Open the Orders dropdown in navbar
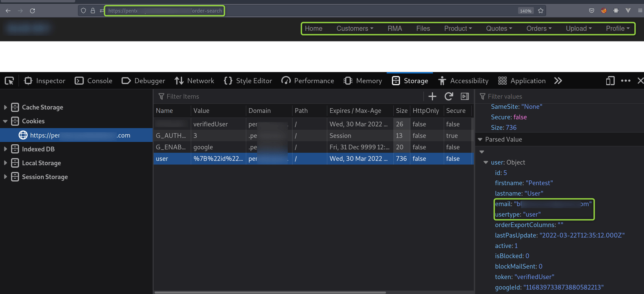This screenshot has width=644, height=294. pyautogui.click(x=539, y=29)
